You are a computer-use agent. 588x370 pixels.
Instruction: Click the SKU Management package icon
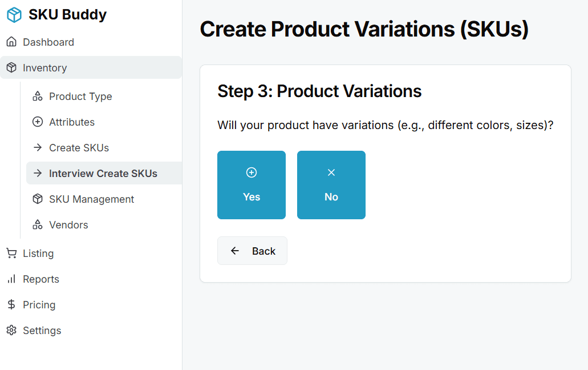point(37,199)
